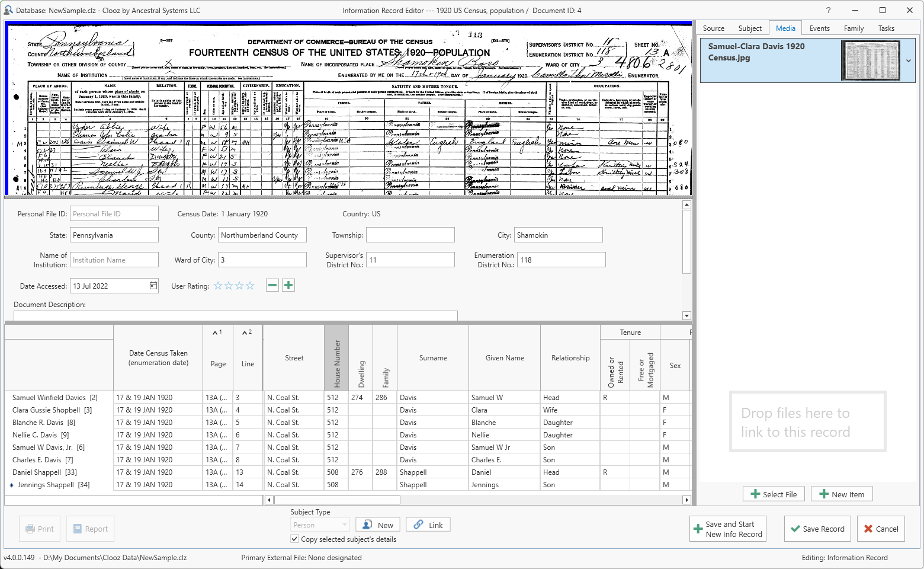Set user rating to four stars
This screenshot has width=924, height=569.
pyautogui.click(x=250, y=286)
